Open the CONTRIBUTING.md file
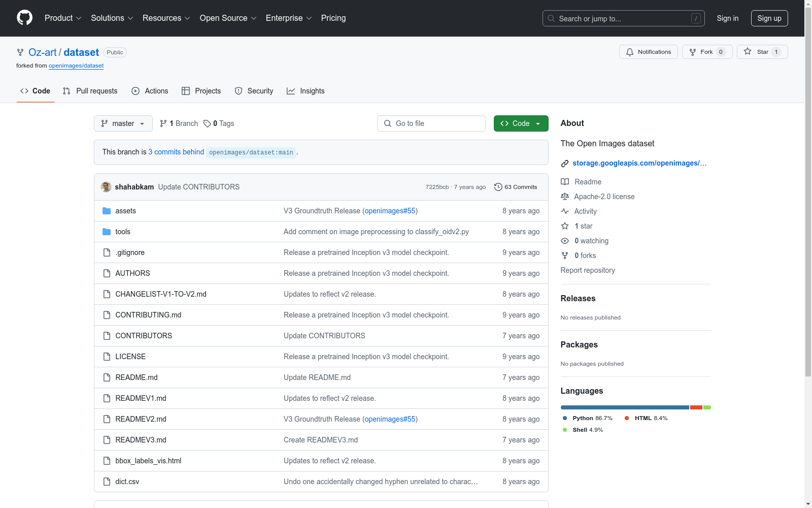 click(148, 315)
